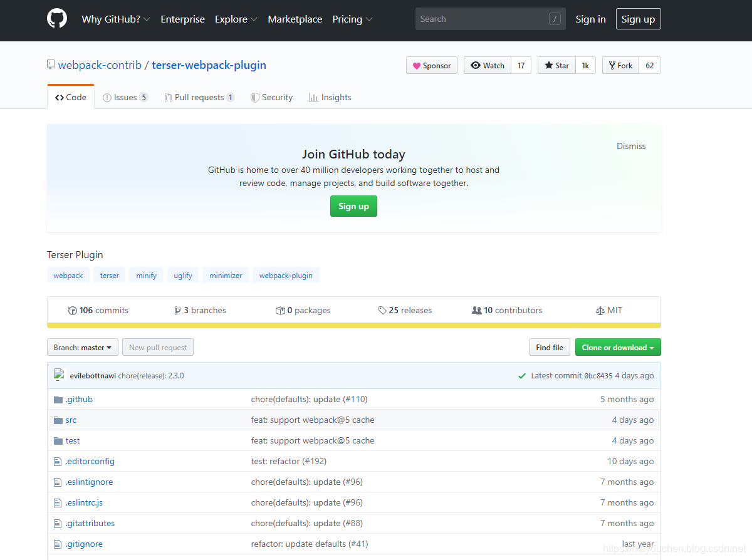The height and width of the screenshot is (560, 752).
Task: Select the terser topic tag
Action: tap(110, 275)
